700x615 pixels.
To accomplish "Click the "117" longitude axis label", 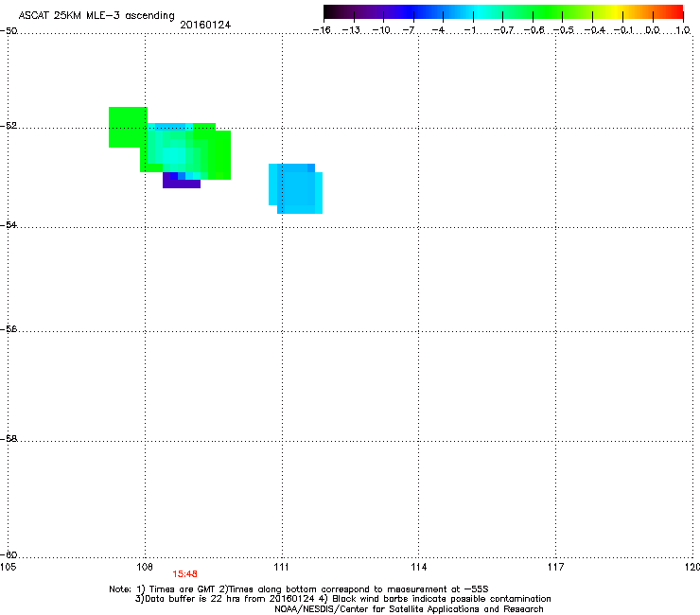I will point(556,567).
